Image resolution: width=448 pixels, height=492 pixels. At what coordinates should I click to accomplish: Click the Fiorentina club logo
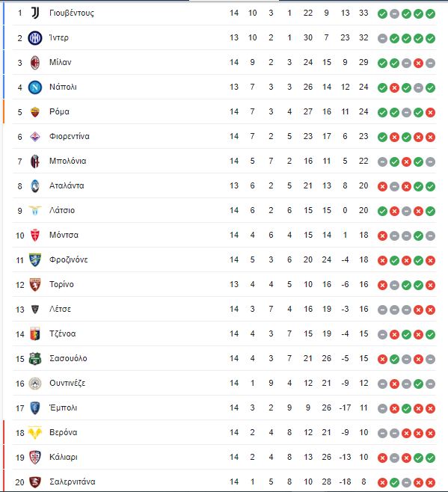tap(35, 137)
